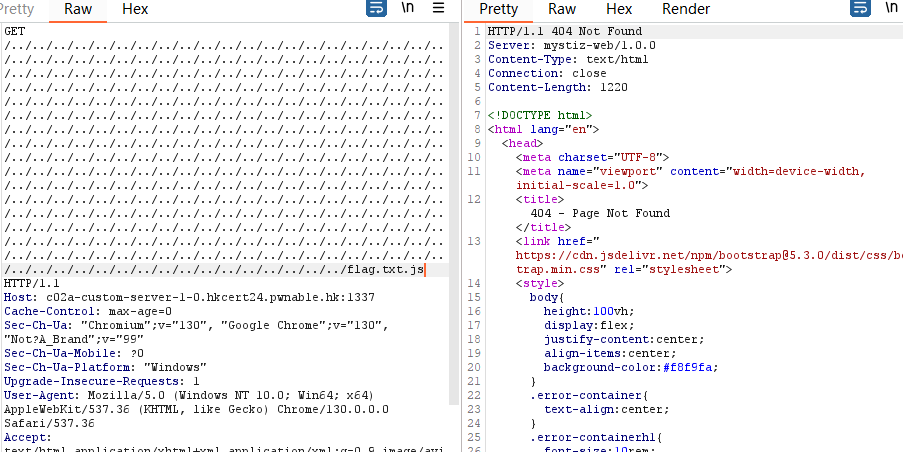This screenshot has width=903, height=452.
Task: Click the 404 Not Found status line
Action: pyautogui.click(x=565, y=32)
